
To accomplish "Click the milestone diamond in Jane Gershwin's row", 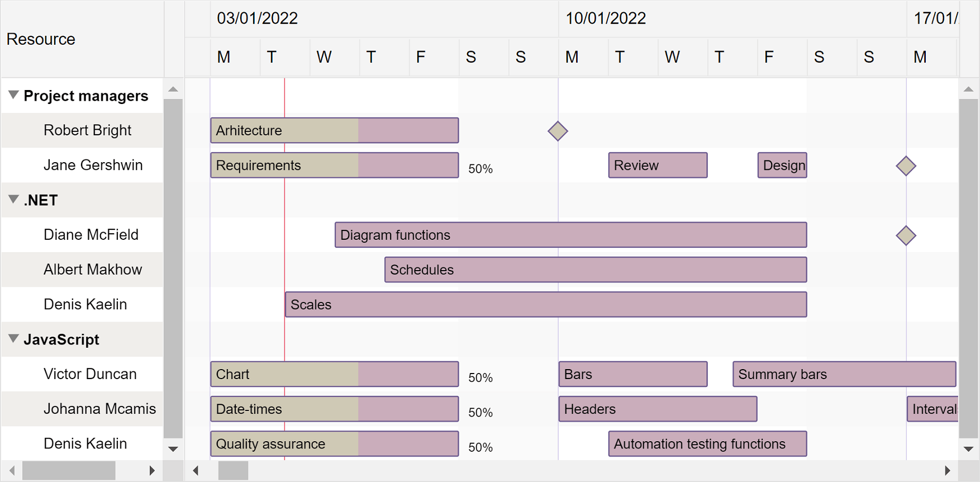I will tap(906, 166).
